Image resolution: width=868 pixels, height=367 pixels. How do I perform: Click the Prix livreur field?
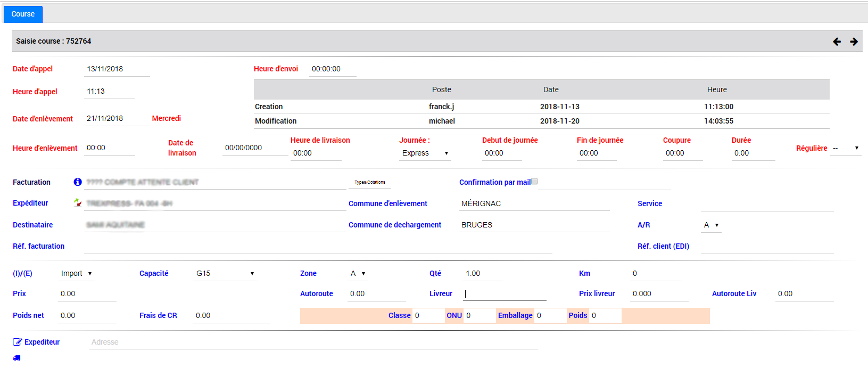coord(659,294)
